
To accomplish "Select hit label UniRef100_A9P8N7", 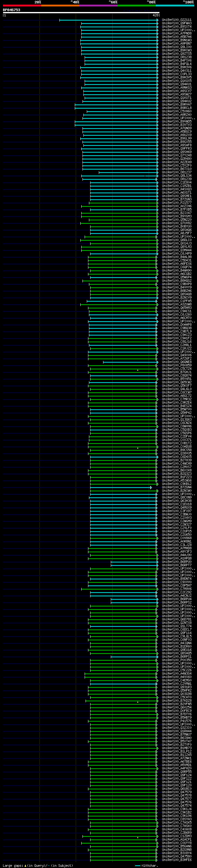I will tap(176, 43).
